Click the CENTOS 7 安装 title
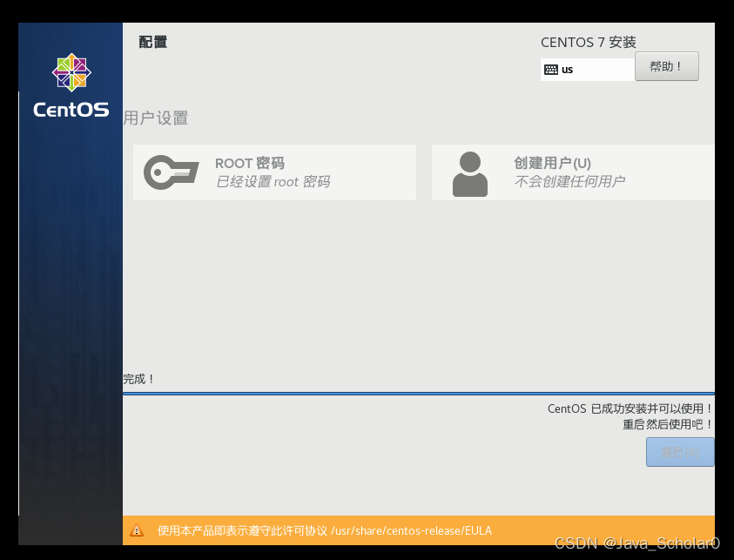This screenshot has height=560, width=734. coord(589,42)
